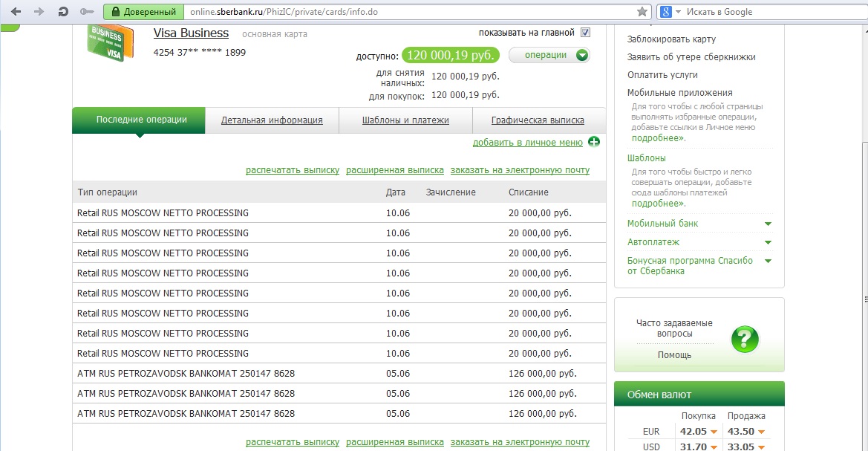Click the first Retail RUS MOSCOW NETTO PROCESSING row
The width and height of the screenshot is (868, 451).
point(339,212)
